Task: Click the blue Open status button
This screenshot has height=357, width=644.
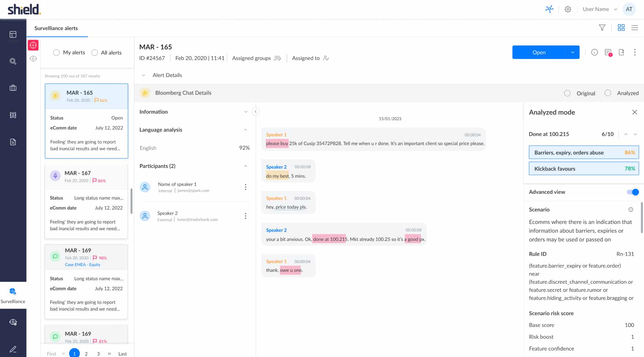Action: click(x=539, y=52)
